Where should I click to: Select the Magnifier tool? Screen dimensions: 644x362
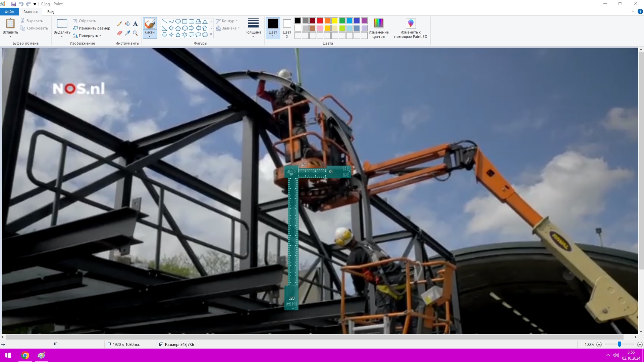[136, 33]
